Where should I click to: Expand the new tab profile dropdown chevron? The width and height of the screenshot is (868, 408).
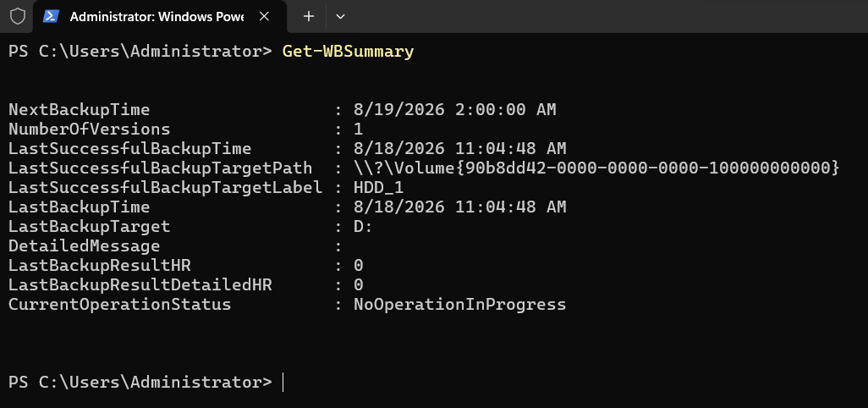pos(340,17)
